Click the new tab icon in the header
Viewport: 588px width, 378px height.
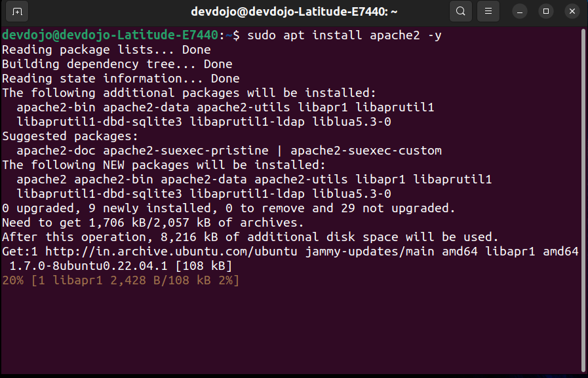coord(16,11)
